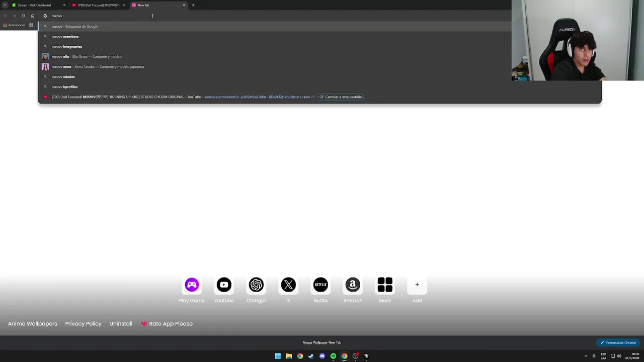Open the Aespa Wallpaper New Tab link
The width and height of the screenshot is (644, 362).
pyautogui.click(x=322, y=342)
